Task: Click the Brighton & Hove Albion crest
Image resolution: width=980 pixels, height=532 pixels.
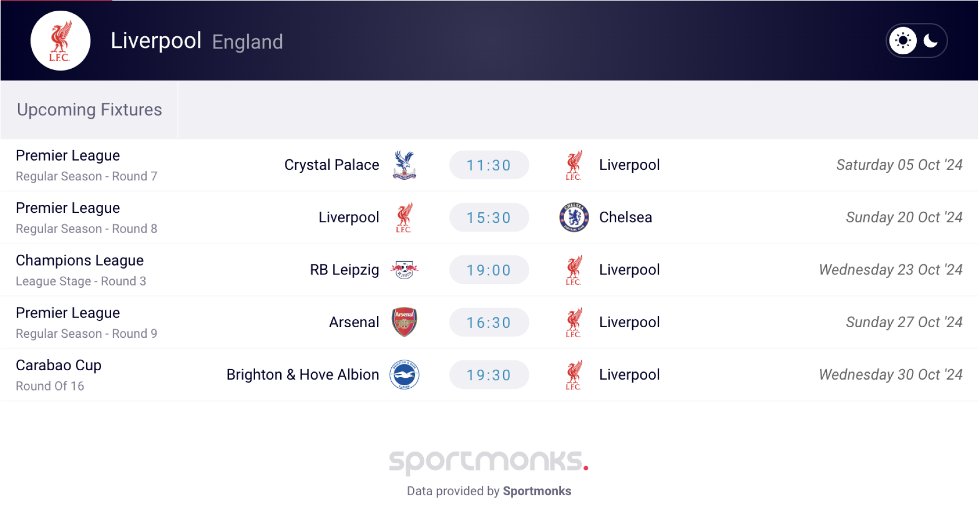Action: pyautogui.click(x=404, y=375)
